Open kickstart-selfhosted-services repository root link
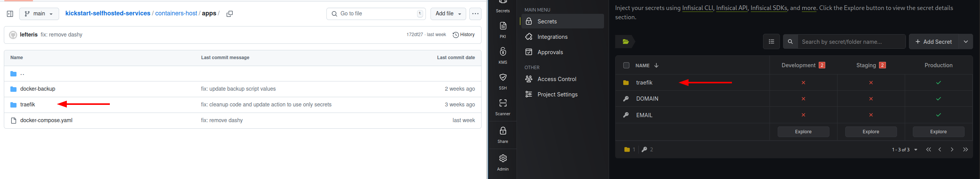 pos(108,13)
